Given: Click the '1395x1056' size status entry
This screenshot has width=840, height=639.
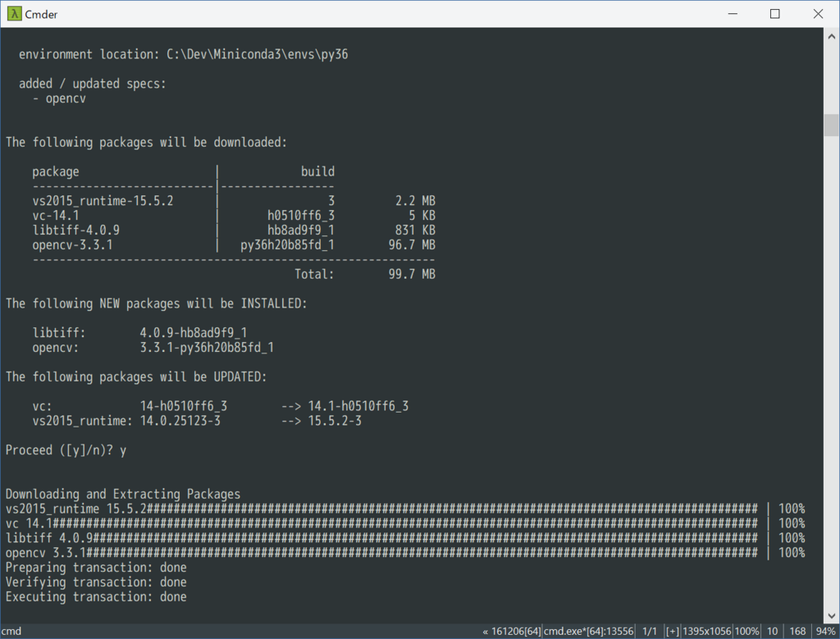Looking at the screenshot, I should pyautogui.click(x=706, y=631).
